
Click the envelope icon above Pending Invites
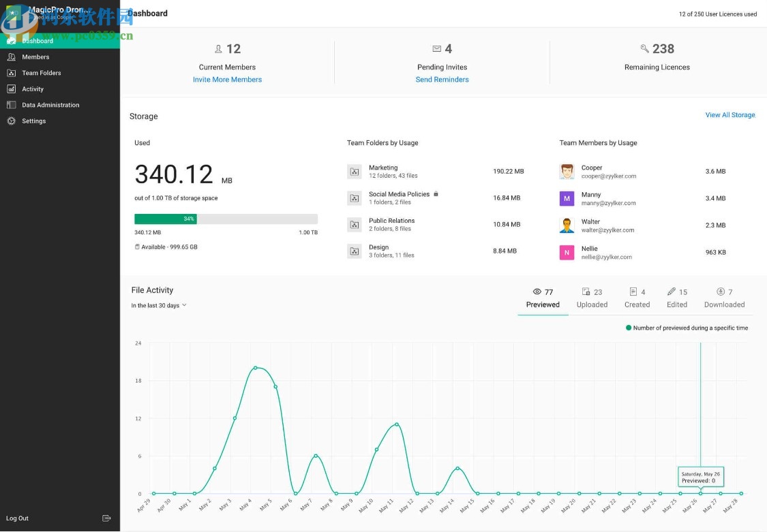click(437, 48)
